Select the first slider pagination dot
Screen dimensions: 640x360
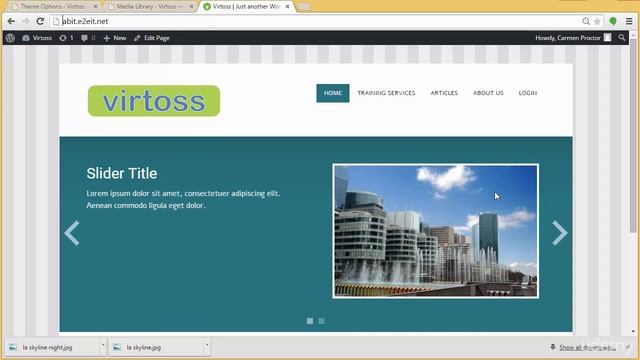point(310,321)
